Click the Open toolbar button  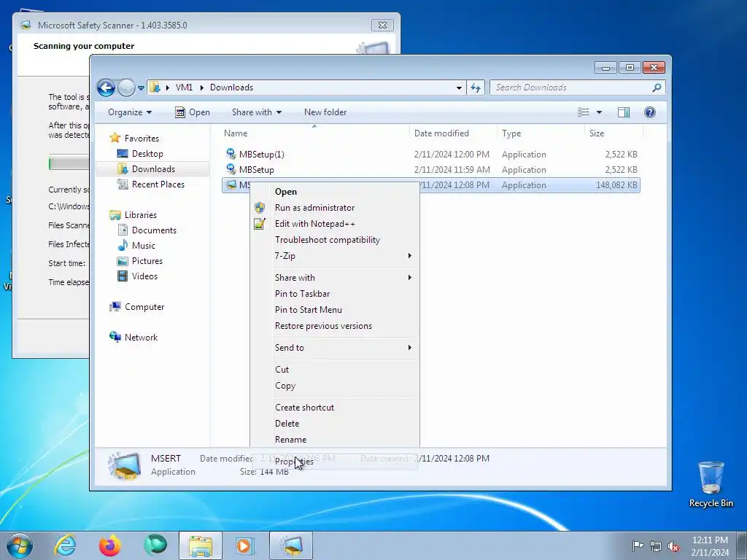(x=193, y=112)
